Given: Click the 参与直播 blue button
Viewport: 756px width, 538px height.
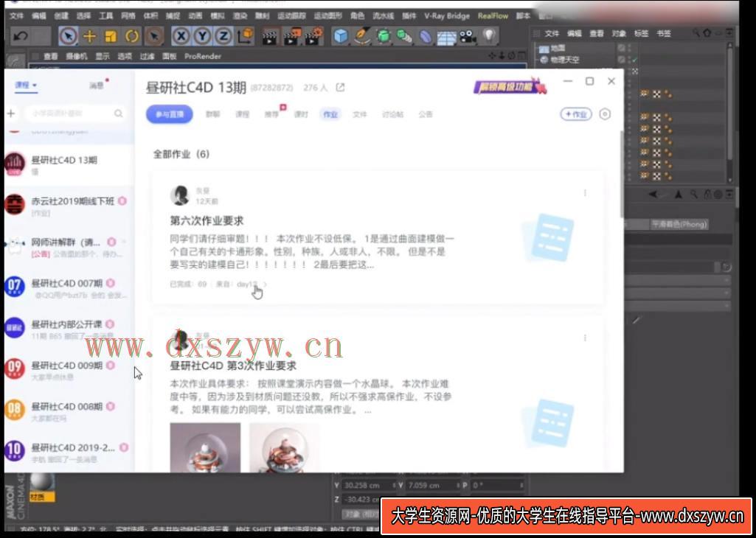Looking at the screenshot, I should point(169,115).
